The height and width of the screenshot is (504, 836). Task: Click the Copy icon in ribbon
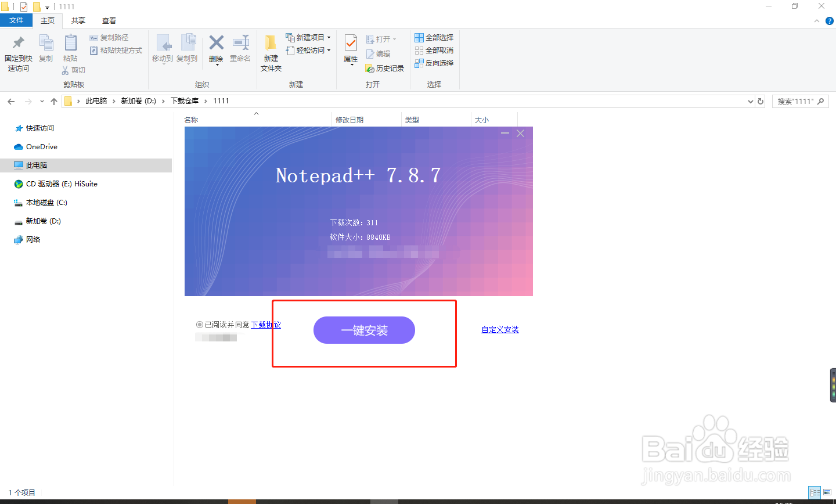pyautogui.click(x=46, y=43)
